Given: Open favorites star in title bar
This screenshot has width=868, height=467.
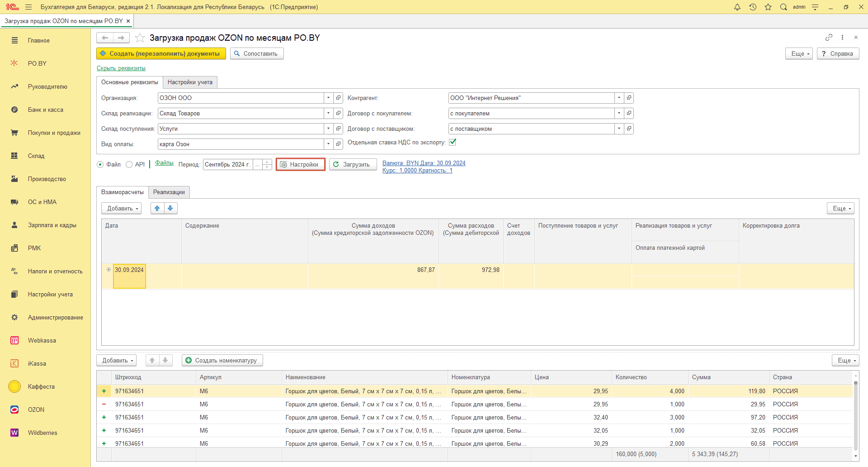Looking at the screenshot, I should (x=768, y=7).
